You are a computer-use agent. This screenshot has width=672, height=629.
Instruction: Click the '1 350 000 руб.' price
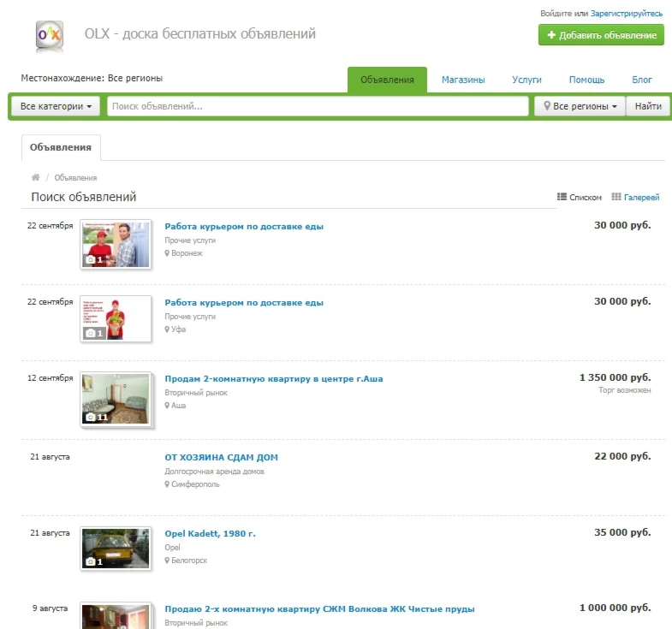click(x=615, y=377)
